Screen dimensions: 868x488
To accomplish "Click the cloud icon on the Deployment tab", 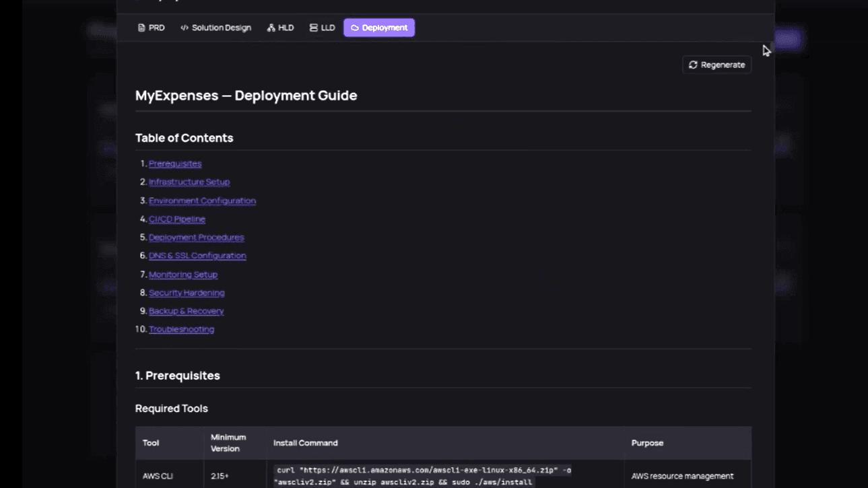I will (x=354, y=28).
